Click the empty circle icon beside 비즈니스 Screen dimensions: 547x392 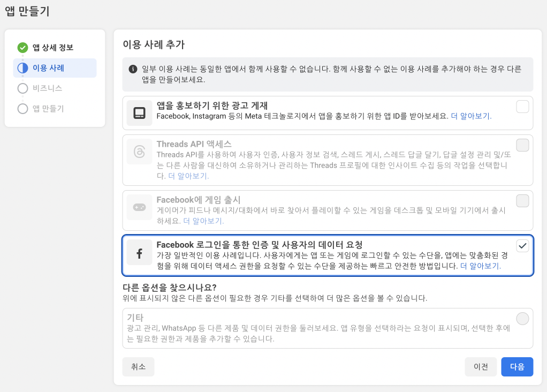[x=22, y=88]
